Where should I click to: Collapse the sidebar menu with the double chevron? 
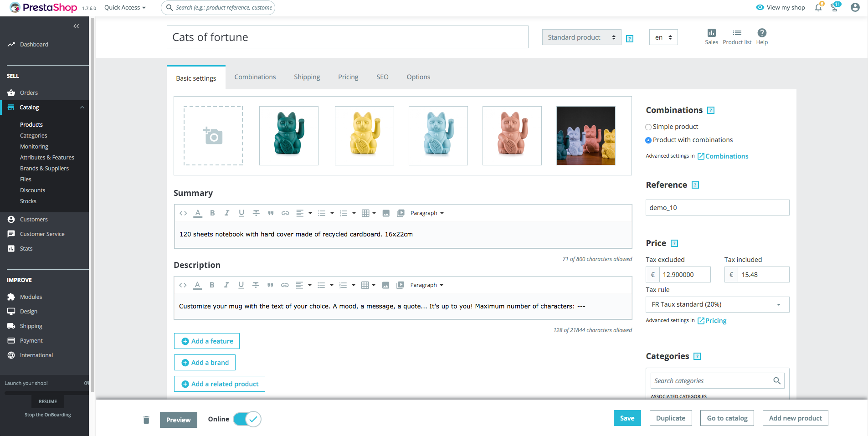(76, 26)
